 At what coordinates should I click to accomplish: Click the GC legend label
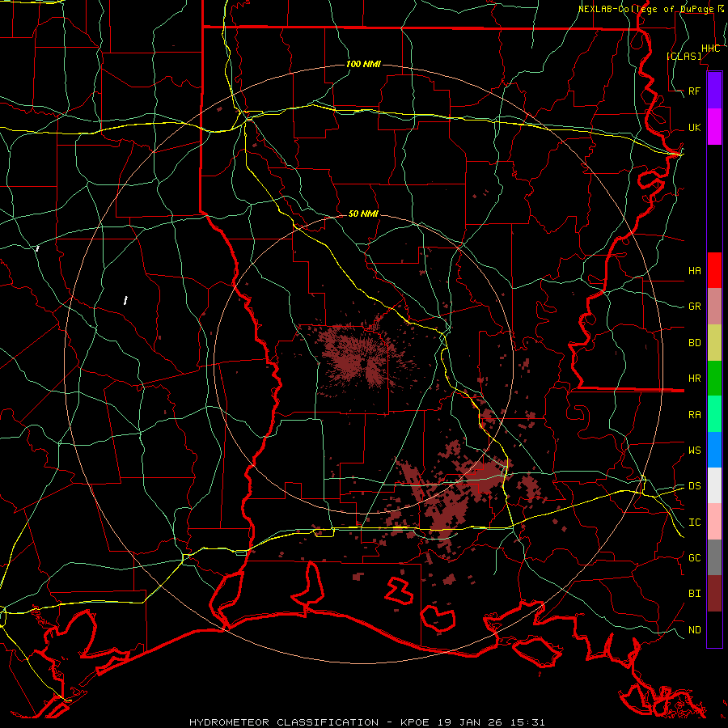pos(694,558)
